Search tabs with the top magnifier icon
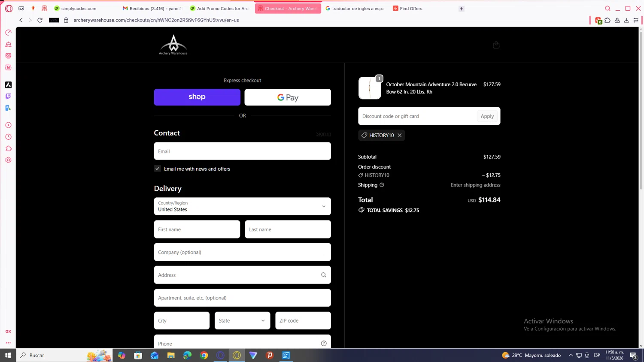Image resolution: width=644 pixels, height=362 pixels. click(x=608, y=9)
